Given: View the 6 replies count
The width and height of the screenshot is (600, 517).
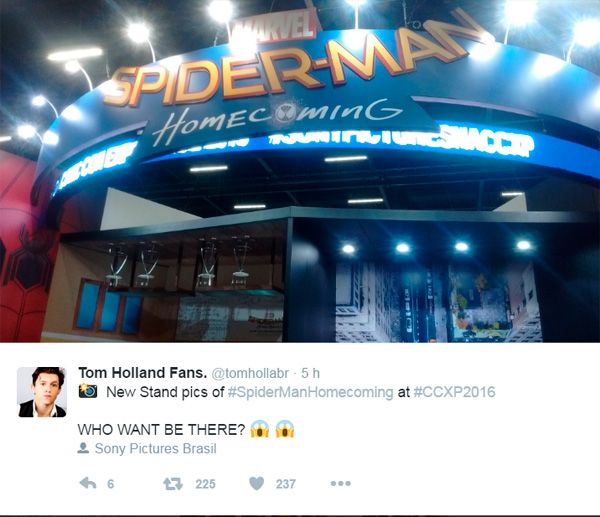Looking at the screenshot, I should click(111, 484).
